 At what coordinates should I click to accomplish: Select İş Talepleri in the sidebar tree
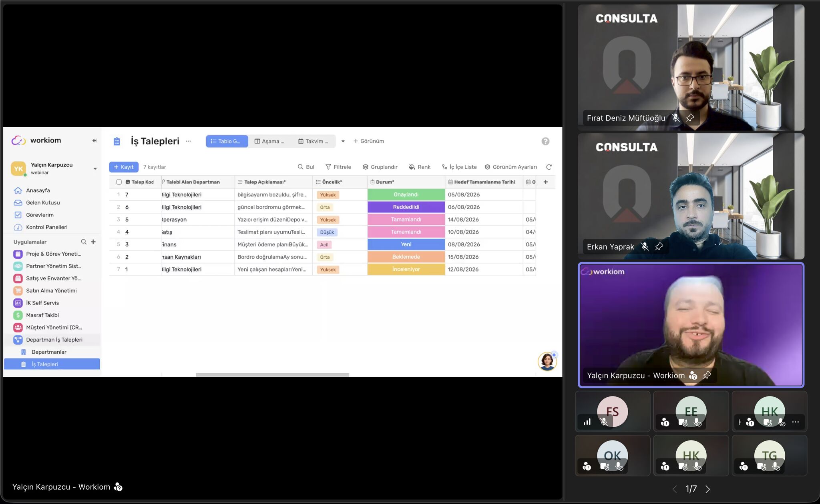coord(52,364)
